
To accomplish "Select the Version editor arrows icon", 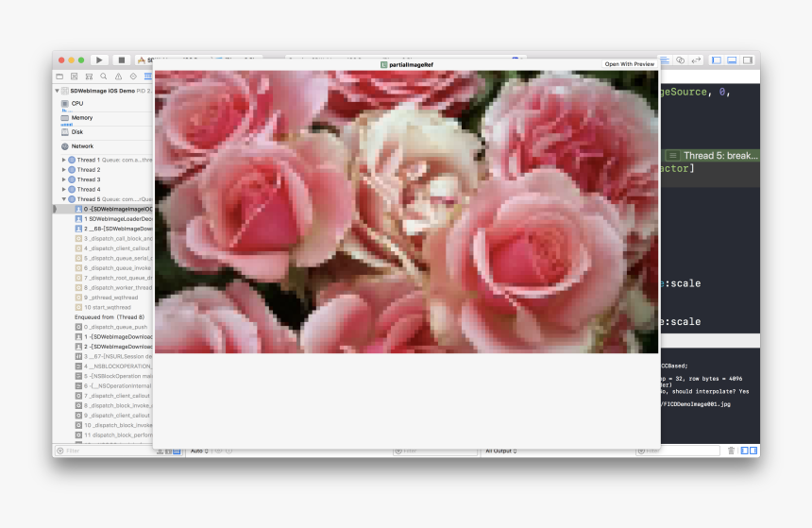I will [x=697, y=60].
